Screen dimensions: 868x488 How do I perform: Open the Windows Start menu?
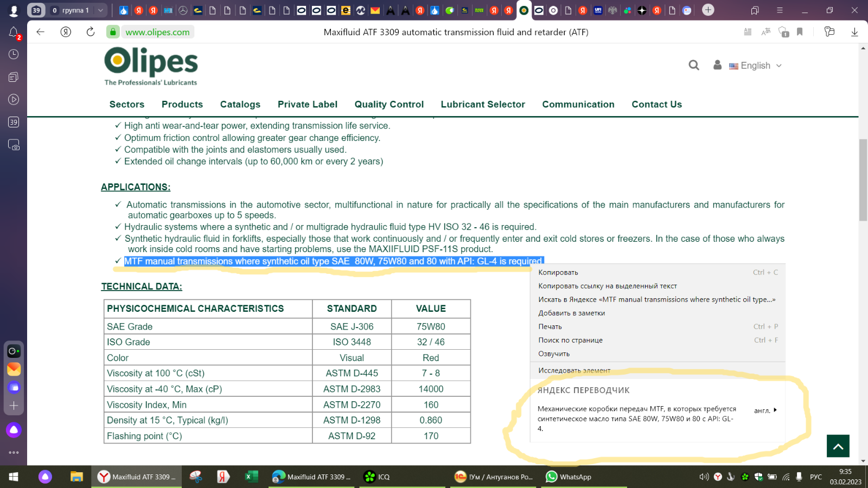point(14,477)
